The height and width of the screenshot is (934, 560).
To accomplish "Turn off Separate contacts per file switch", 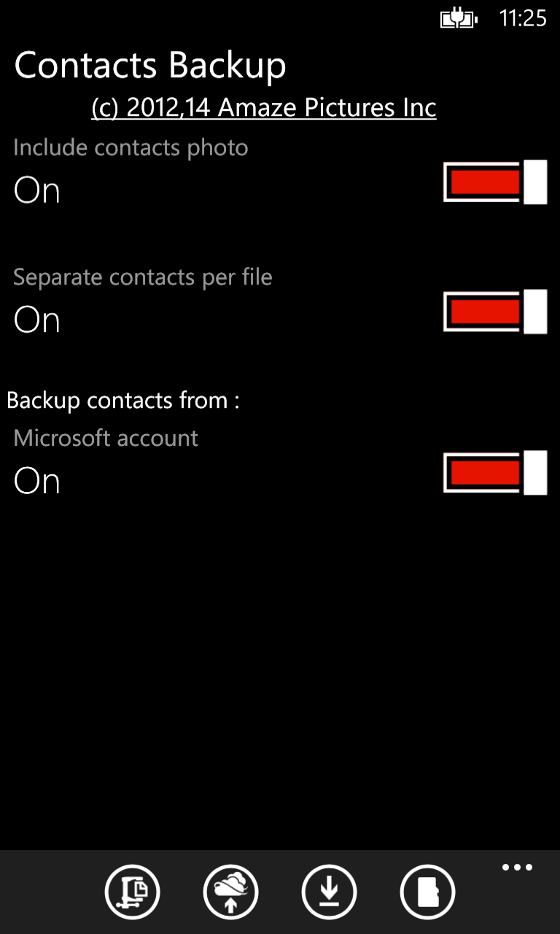I will (x=495, y=312).
